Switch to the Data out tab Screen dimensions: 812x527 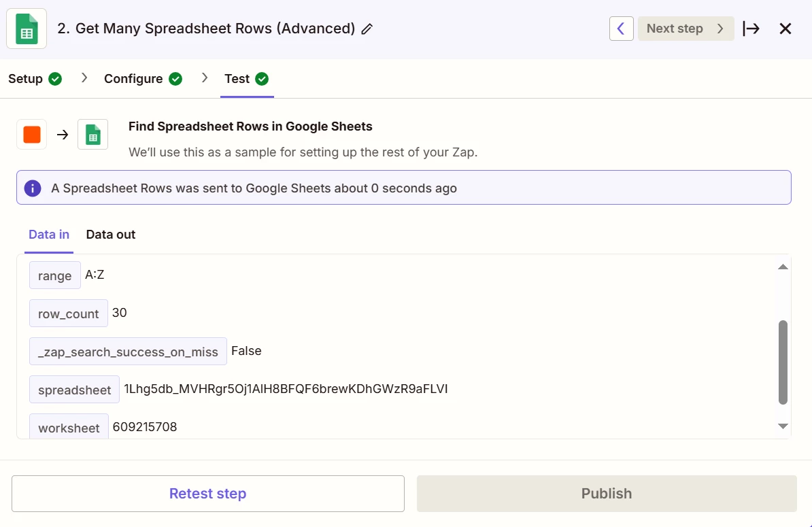click(x=111, y=235)
